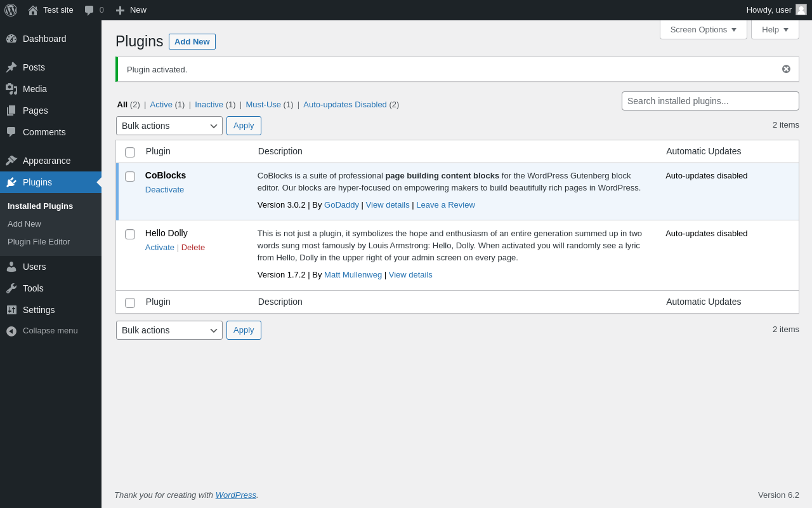Select the Hello Dolly checkbox
This screenshot has height=508, width=812.
tap(130, 234)
